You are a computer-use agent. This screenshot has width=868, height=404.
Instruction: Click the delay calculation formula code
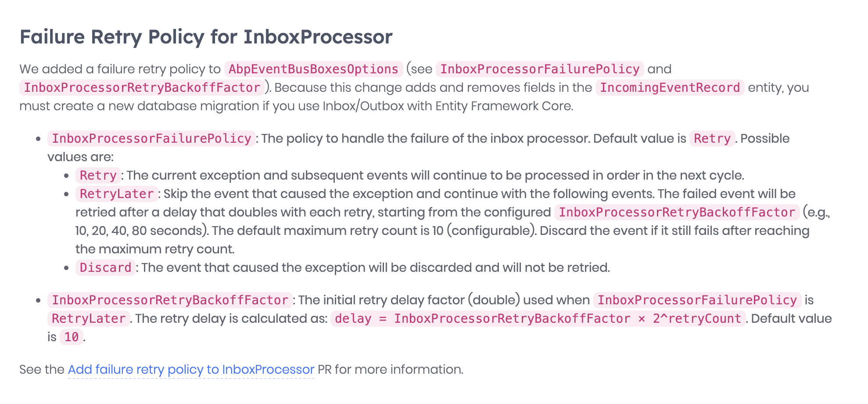[x=538, y=319]
